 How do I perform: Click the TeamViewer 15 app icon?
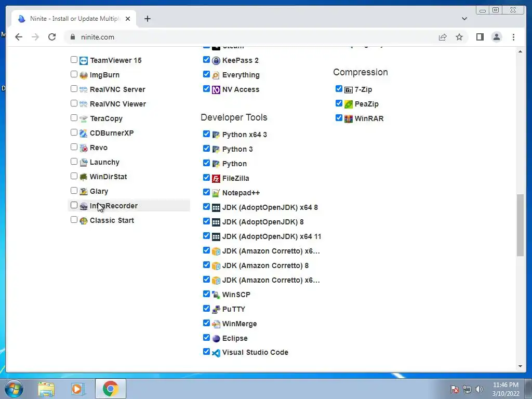pos(84,61)
